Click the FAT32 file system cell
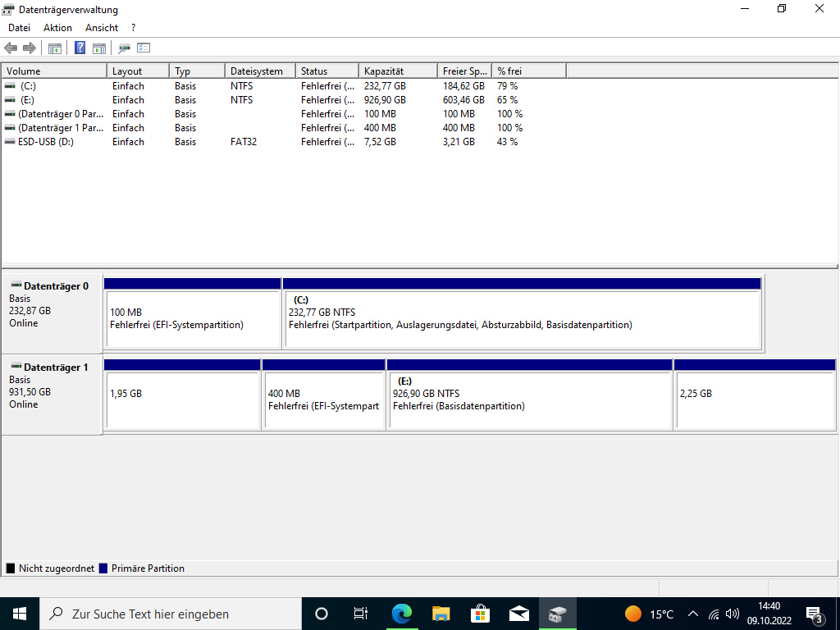This screenshot has width=840, height=630. point(244,141)
